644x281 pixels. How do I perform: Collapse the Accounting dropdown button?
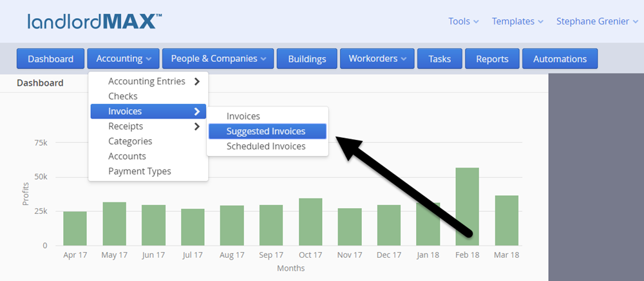pyautogui.click(x=123, y=59)
